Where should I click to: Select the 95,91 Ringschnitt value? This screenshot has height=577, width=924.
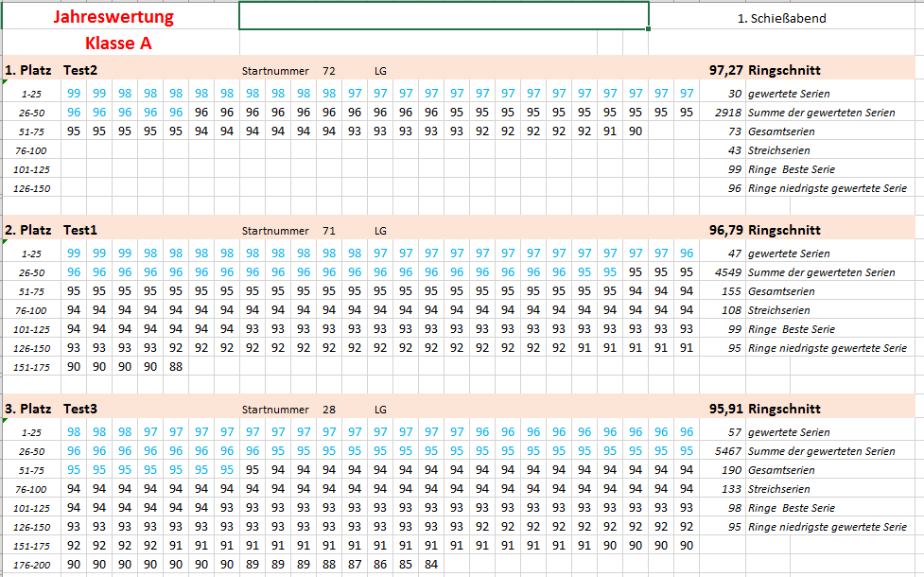pos(724,409)
